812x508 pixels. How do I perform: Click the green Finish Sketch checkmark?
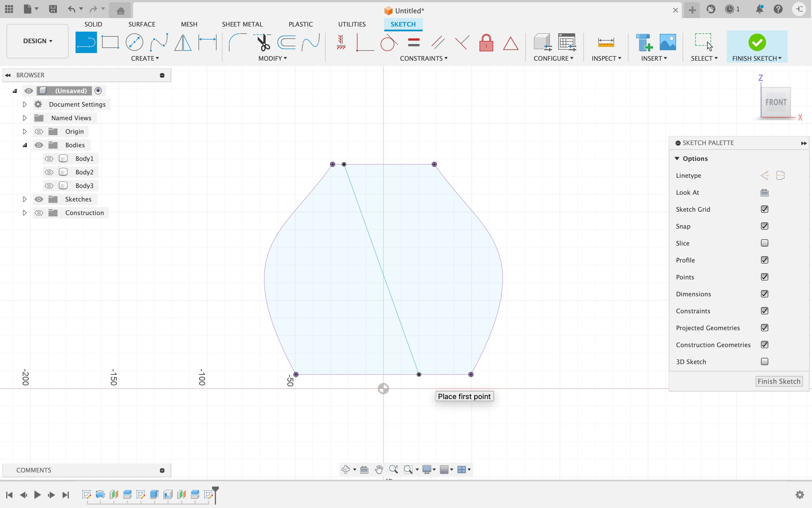(757, 42)
